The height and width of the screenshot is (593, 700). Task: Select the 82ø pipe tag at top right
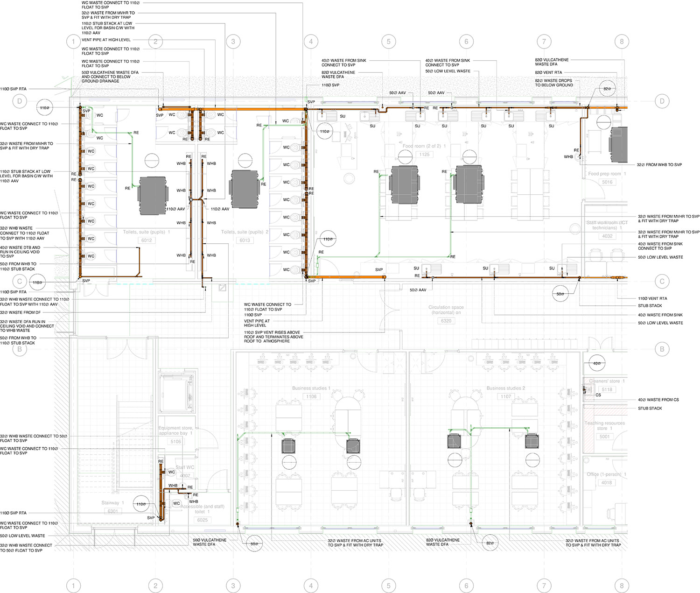(607, 89)
